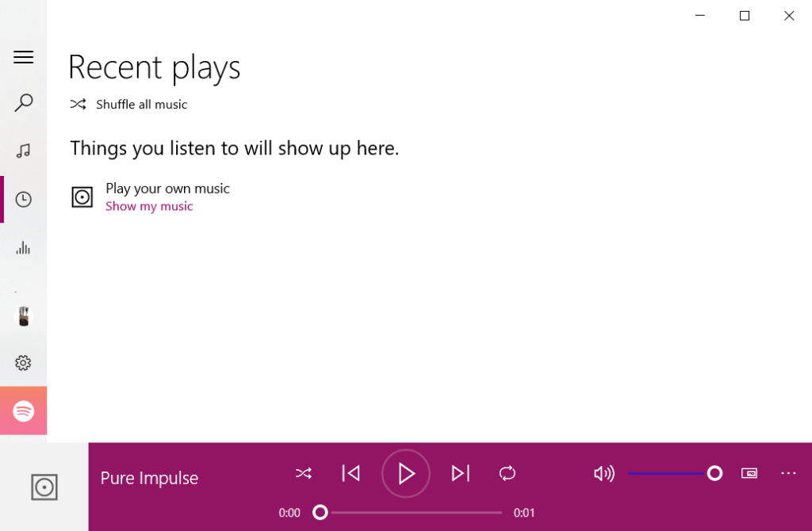The width and height of the screenshot is (812, 531).
Task: Click Shuffle all music label
Action: [x=141, y=105]
